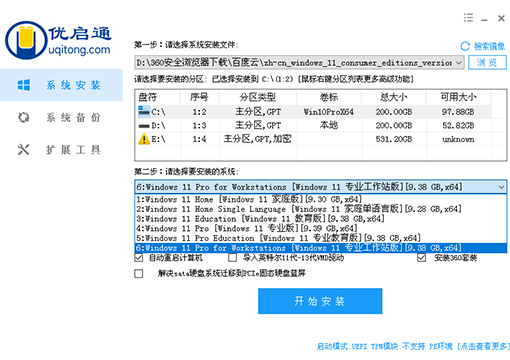Click the 优启通 logo
The width and height of the screenshot is (510, 360).
click(58, 40)
